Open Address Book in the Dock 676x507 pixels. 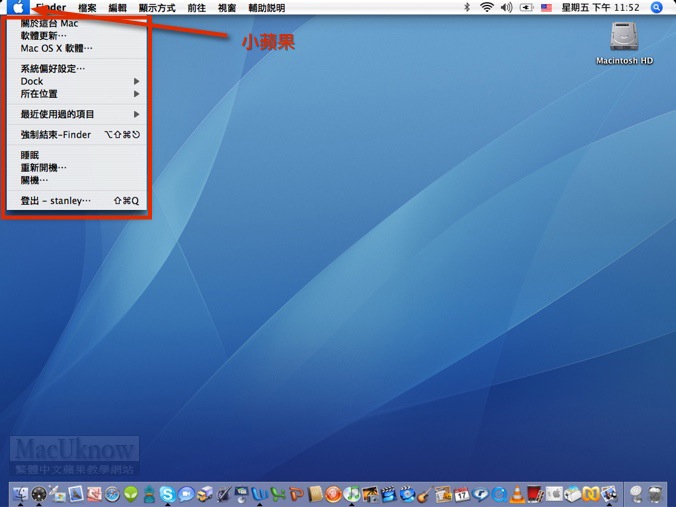(x=315, y=494)
